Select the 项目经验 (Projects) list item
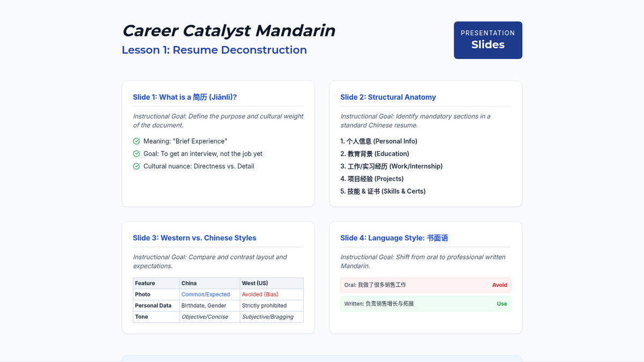The width and height of the screenshot is (644, 362). pyautogui.click(x=372, y=179)
